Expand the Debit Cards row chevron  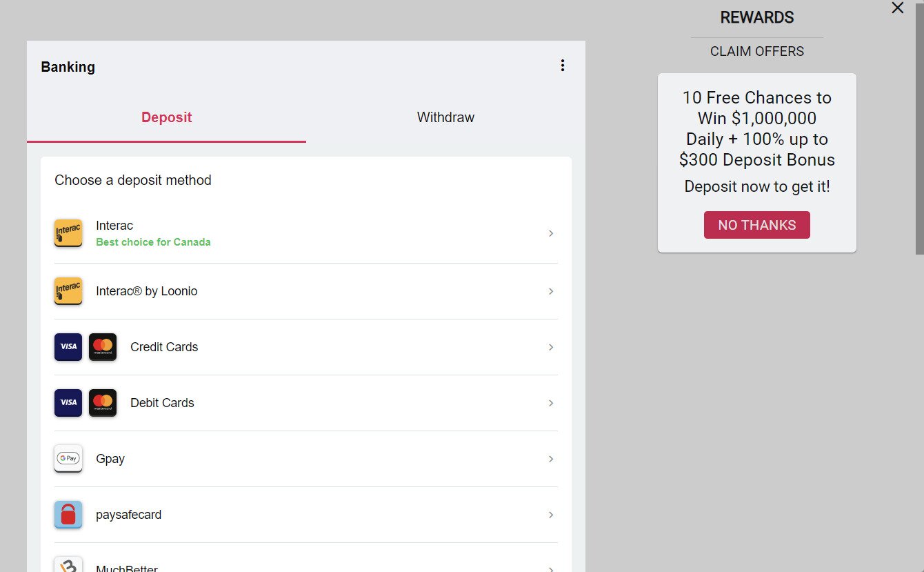pyautogui.click(x=551, y=403)
